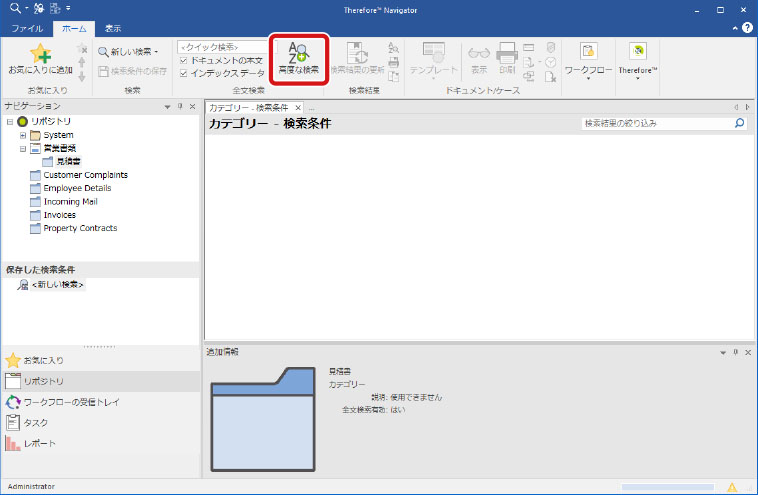Expand the System tree node
This screenshot has width=758, height=495.
[x=23, y=135]
